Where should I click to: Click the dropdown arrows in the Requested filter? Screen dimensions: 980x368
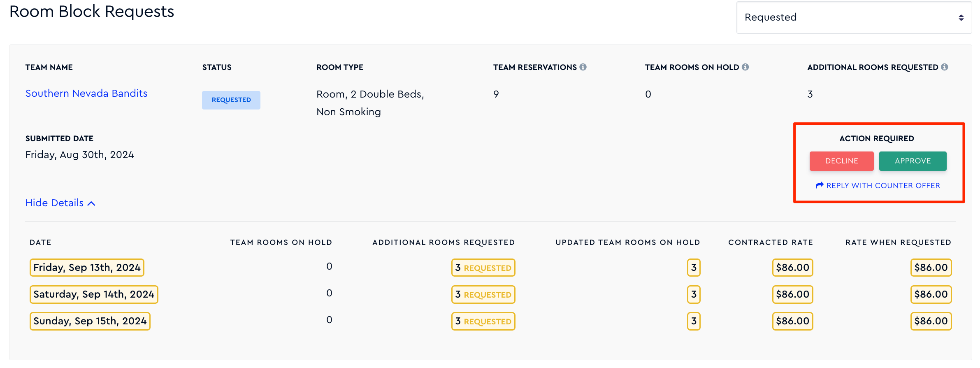(961, 18)
